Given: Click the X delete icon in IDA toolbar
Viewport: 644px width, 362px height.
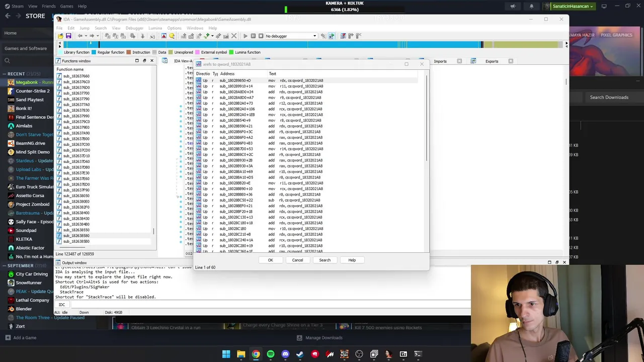Looking at the screenshot, I should (x=234, y=36).
